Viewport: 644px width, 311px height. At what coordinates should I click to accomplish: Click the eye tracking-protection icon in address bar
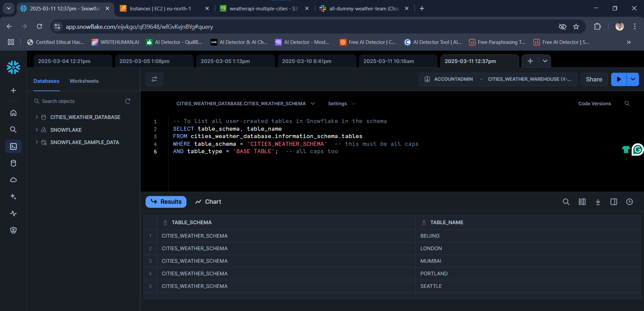(x=562, y=26)
